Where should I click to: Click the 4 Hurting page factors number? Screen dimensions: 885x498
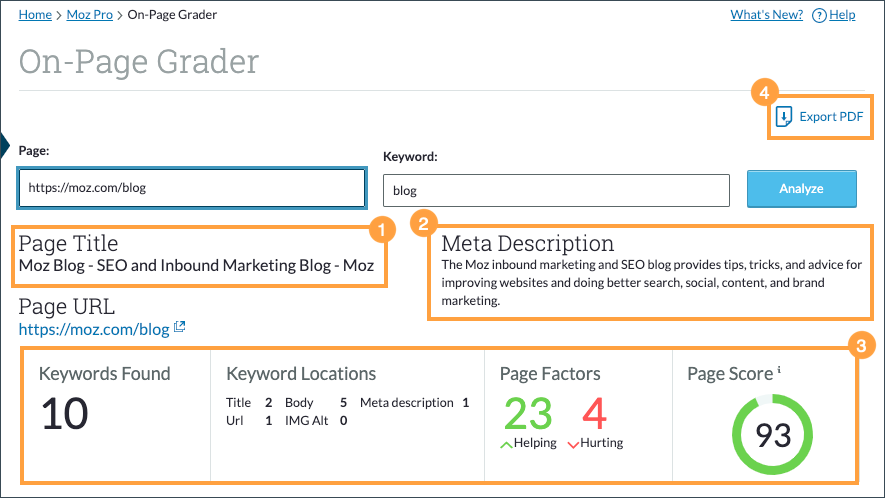tap(594, 413)
